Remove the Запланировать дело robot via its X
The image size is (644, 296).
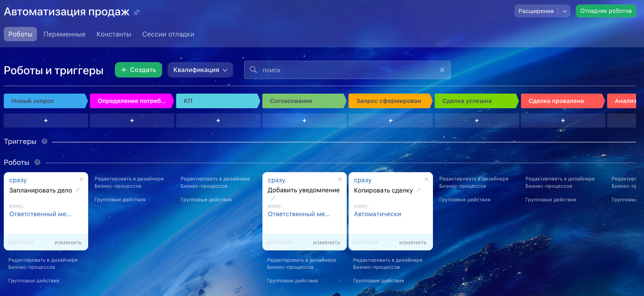[x=82, y=179]
